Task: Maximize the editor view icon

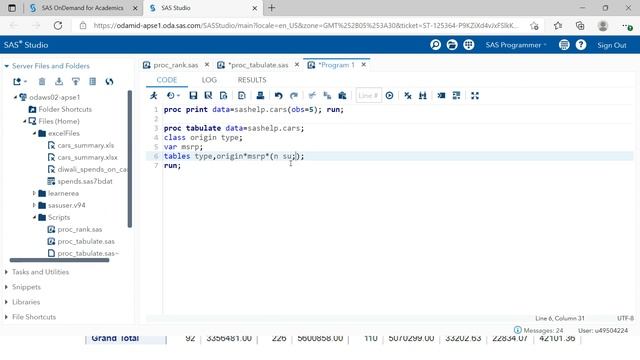Action: click(475, 96)
